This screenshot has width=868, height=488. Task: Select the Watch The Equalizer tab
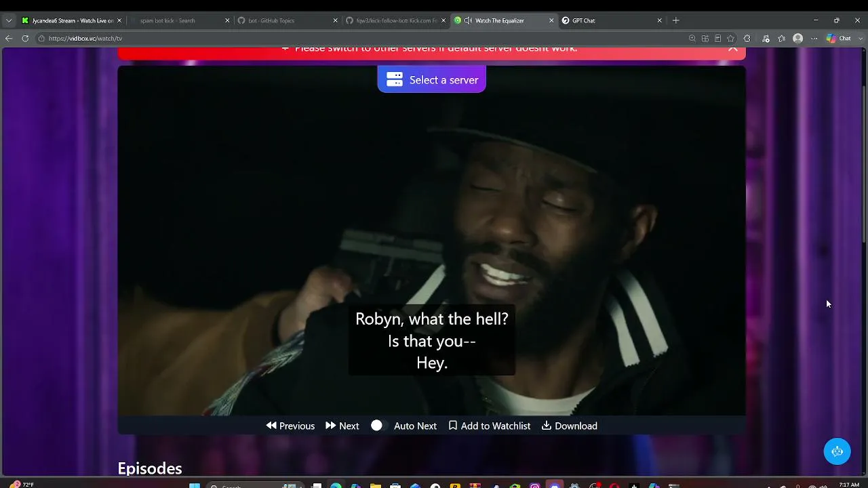click(x=502, y=20)
